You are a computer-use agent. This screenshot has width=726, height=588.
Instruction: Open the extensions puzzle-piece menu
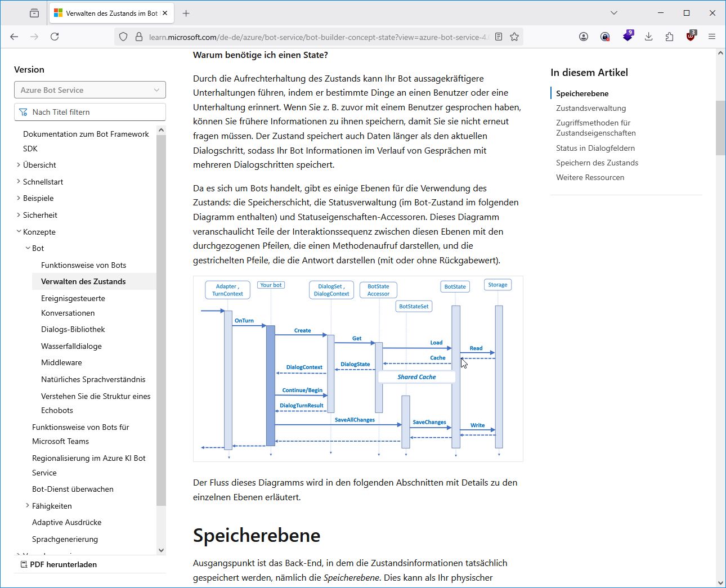click(669, 37)
